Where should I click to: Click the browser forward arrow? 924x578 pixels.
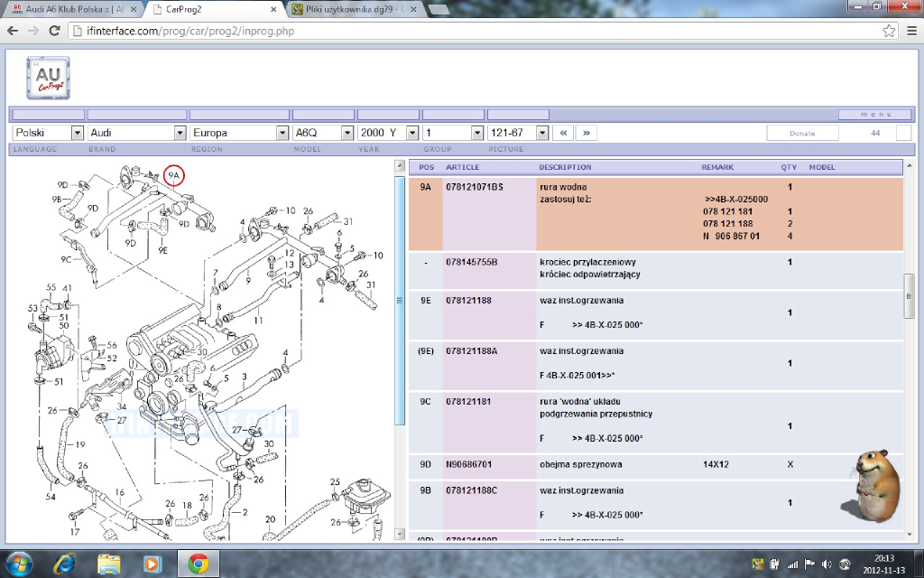(x=33, y=32)
